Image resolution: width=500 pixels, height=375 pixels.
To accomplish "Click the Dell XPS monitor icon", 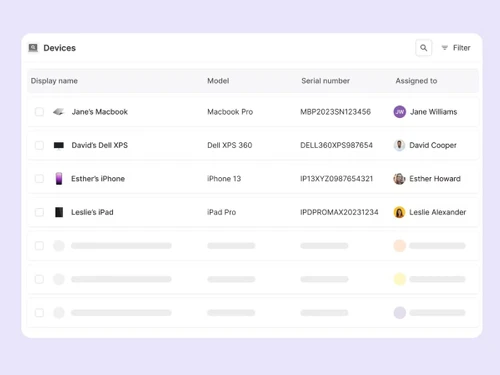I will point(59,146).
